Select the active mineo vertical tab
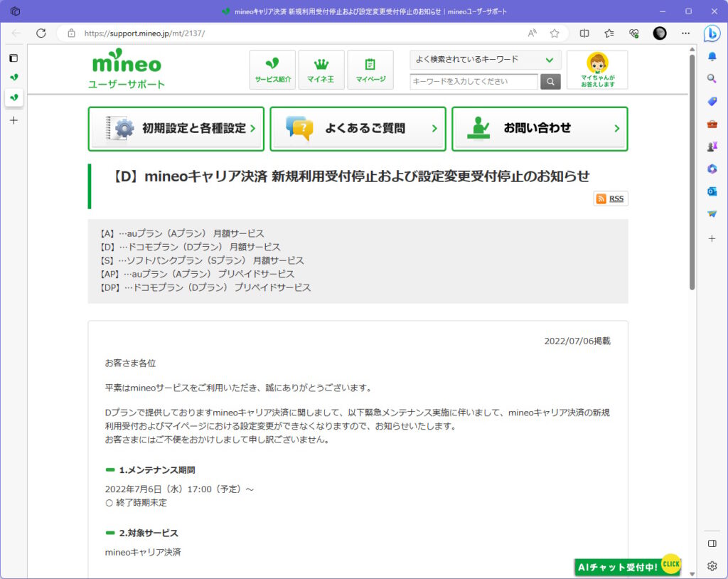Screen dimensions: 728x579 pyautogui.click(x=14, y=97)
